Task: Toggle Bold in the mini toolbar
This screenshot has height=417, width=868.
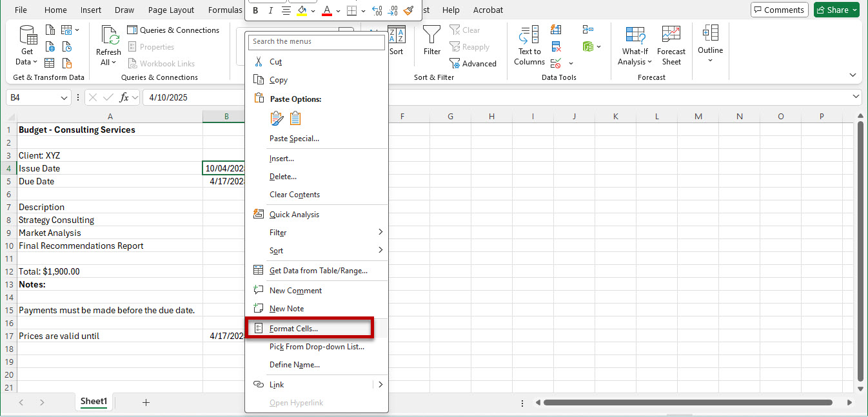Action: coord(255,10)
